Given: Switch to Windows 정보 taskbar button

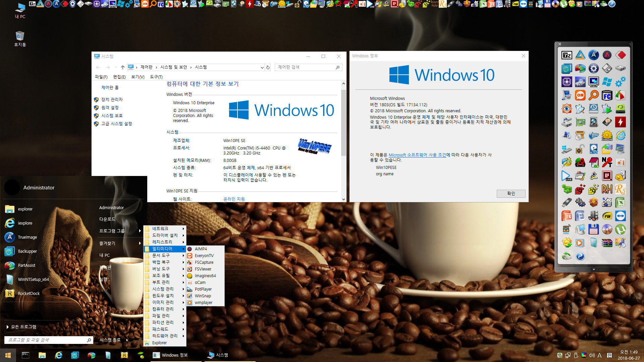Looking at the screenshot, I should click(x=176, y=355).
